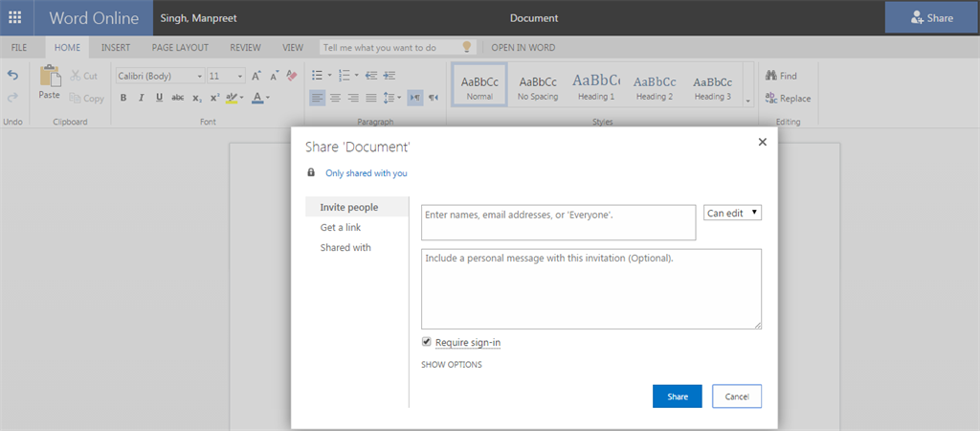This screenshot has width=980, height=431.
Task: Click the Increase Indent icon
Action: [x=390, y=76]
